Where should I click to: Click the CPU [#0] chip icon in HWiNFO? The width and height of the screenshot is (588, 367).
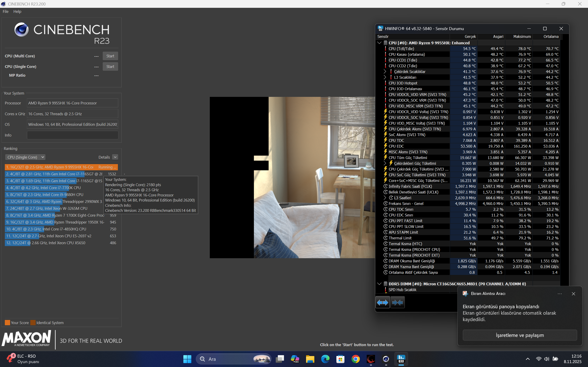tap(385, 43)
